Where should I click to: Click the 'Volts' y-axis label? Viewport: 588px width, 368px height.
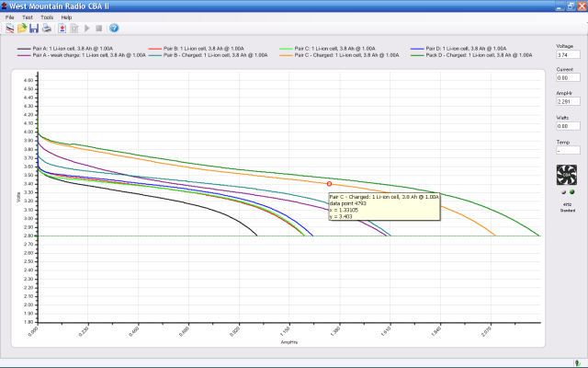click(18, 197)
